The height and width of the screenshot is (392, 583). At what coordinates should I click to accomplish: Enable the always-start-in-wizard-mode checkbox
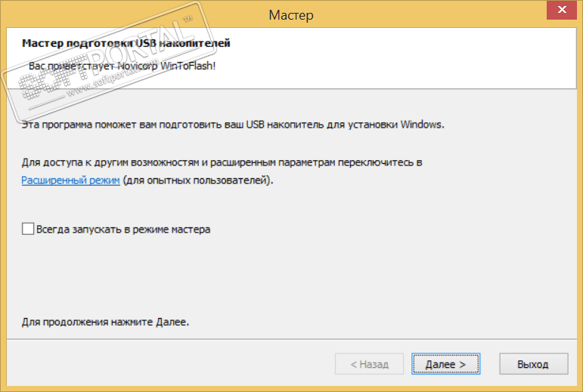pos(28,228)
